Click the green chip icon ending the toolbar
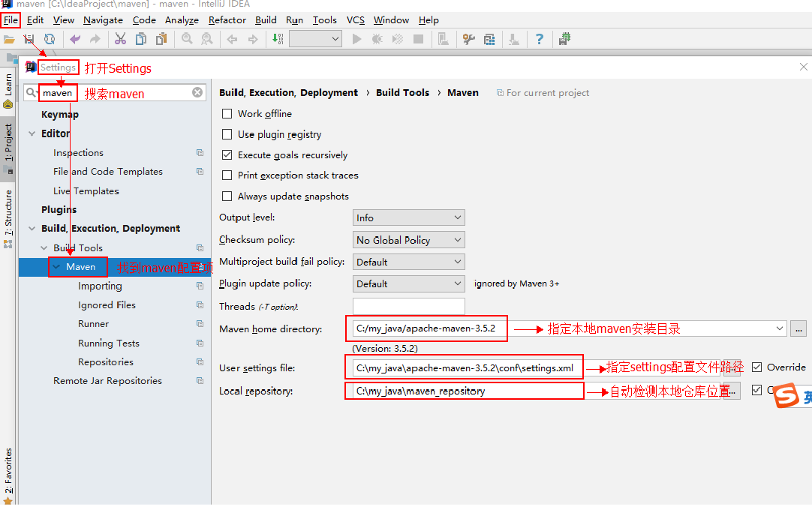This screenshot has width=812, height=507. pos(564,39)
